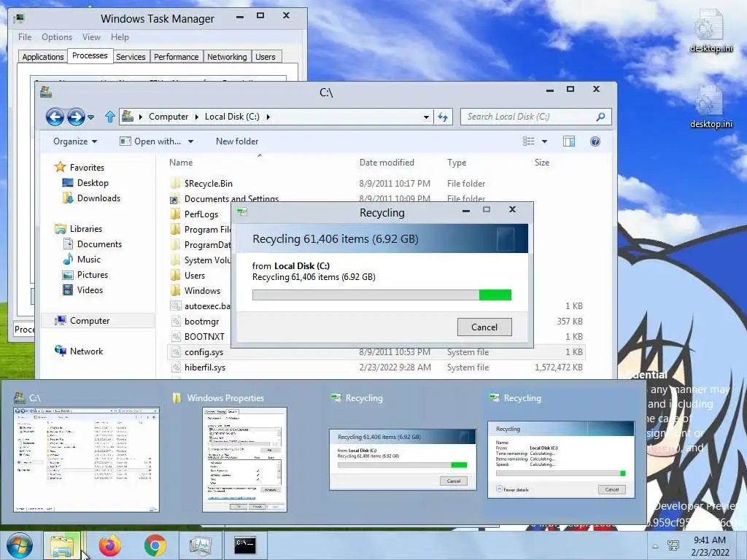This screenshot has height=560, width=747.
Task: Switch to Performance tab in Task Manager
Action: coord(176,57)
